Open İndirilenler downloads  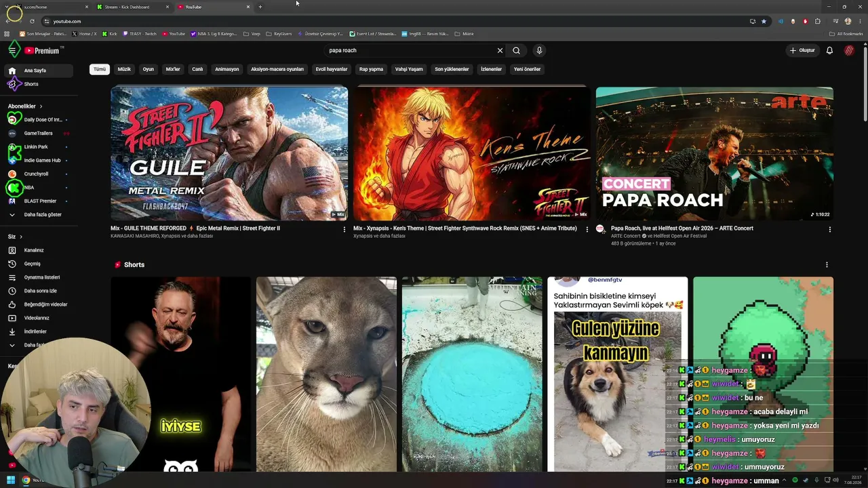click(37, 331)
